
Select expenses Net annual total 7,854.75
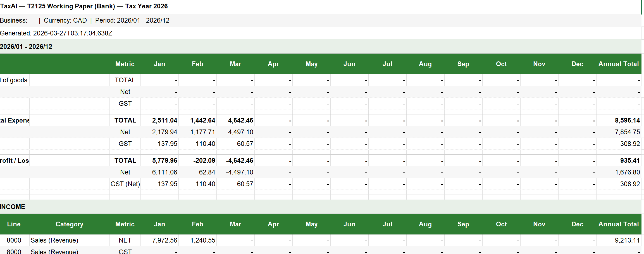[627, 132]
